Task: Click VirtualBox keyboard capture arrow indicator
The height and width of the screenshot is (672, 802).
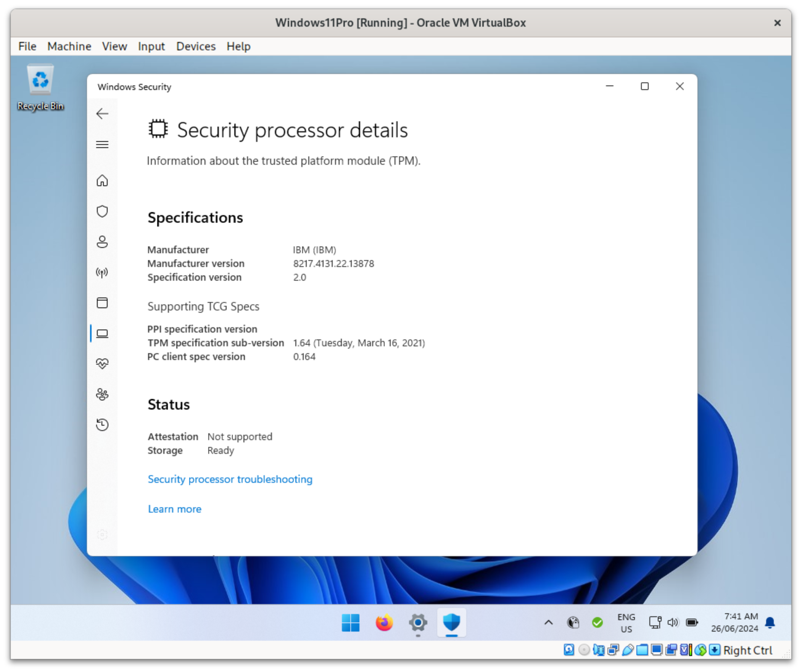Action: point(715,650)
